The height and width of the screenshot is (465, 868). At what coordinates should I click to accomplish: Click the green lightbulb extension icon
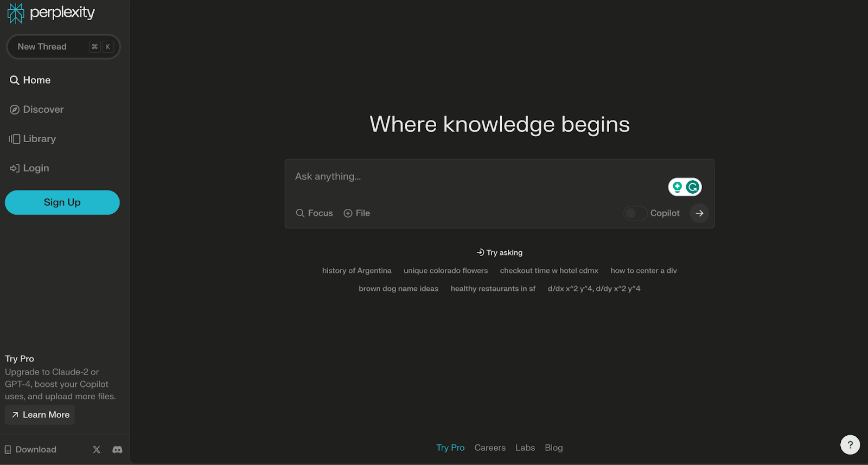tap(677, 187)
